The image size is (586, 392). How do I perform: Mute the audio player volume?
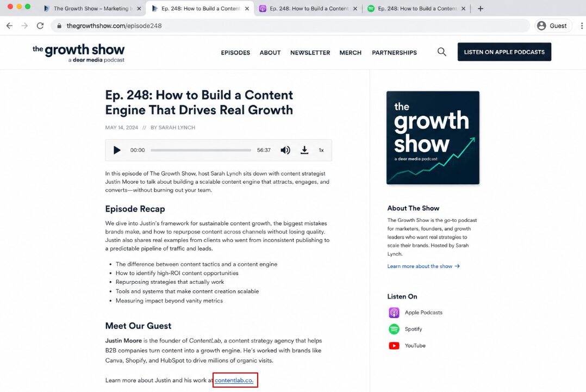285,150
